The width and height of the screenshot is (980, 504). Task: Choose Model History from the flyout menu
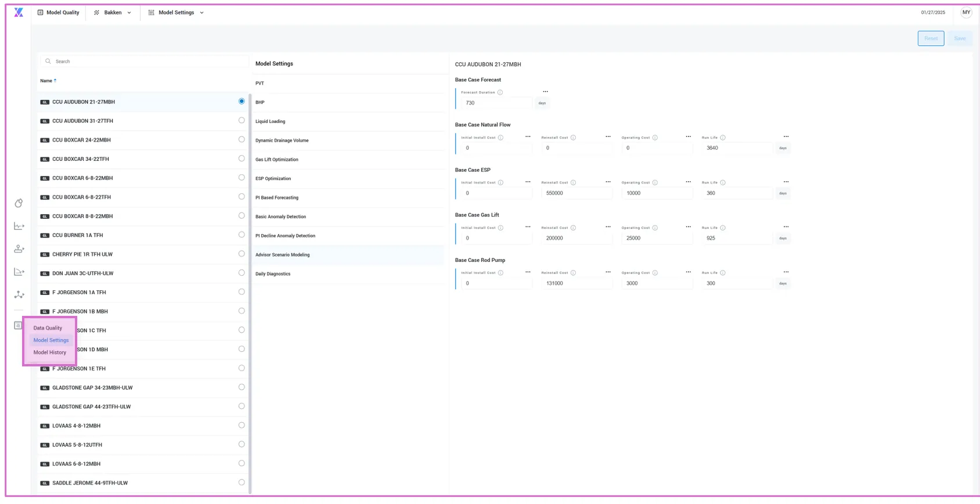[50, 352]
